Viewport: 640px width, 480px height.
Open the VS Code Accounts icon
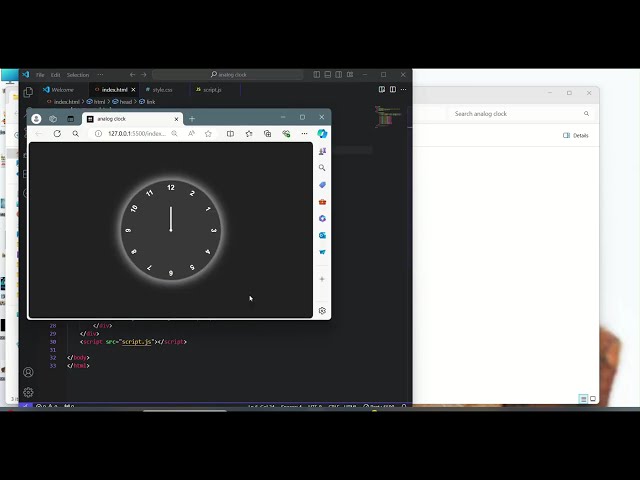pyautogui.click(x=28, y=372)
